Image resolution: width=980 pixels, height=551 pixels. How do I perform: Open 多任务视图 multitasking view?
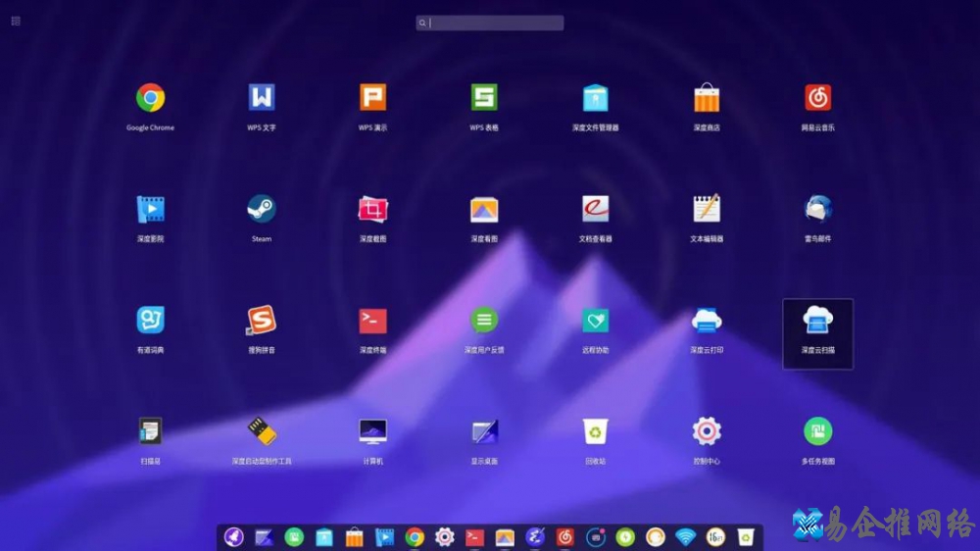tap(817, 431)
